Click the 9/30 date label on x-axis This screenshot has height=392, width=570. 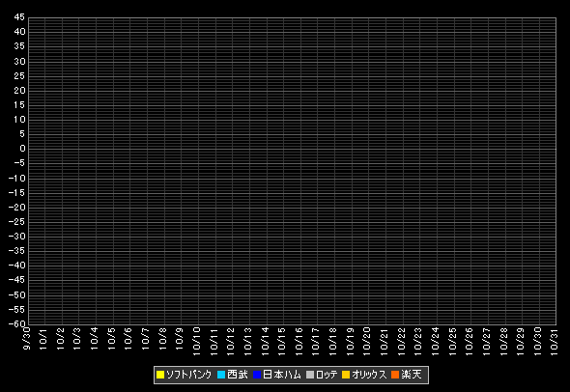tap(26, 338)
